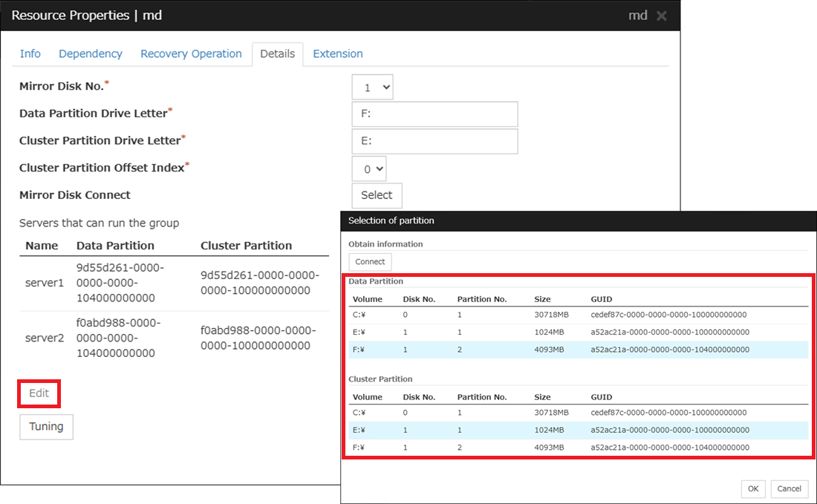Screen dimensions: 817x504
Task: Click the Data Partition Drive Letter field
Action: (434, 114)
